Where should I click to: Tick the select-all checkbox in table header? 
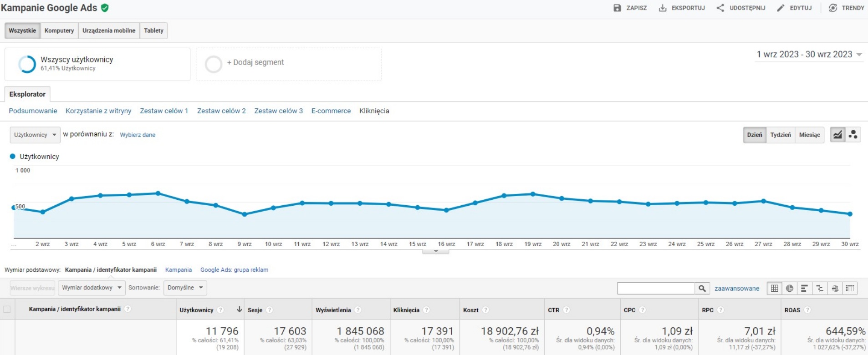[x=7, y=309]
